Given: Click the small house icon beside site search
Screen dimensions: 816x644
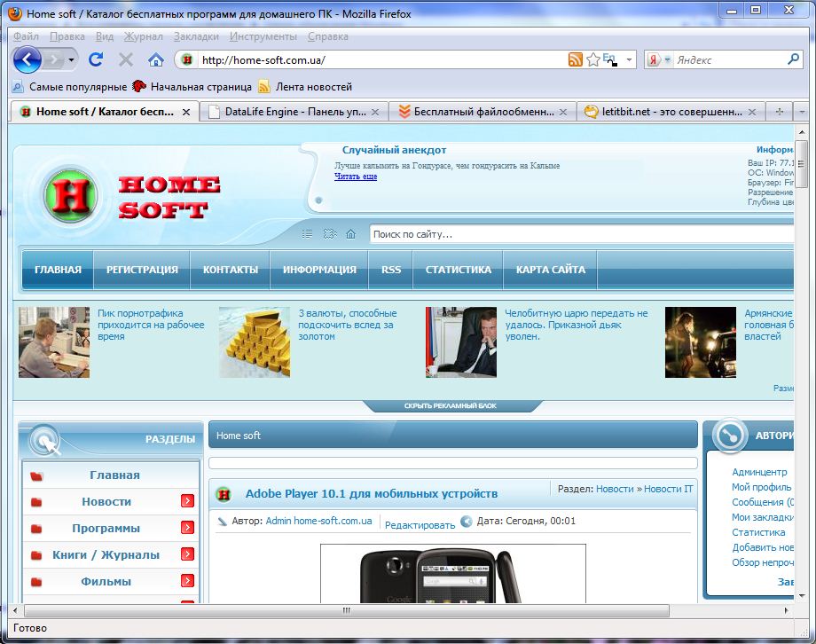Looking at the screenshot, I should [351, 234].
